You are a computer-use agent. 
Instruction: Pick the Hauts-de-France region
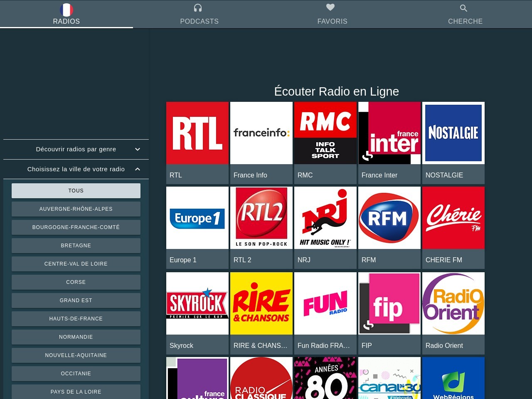click(76, 319)
